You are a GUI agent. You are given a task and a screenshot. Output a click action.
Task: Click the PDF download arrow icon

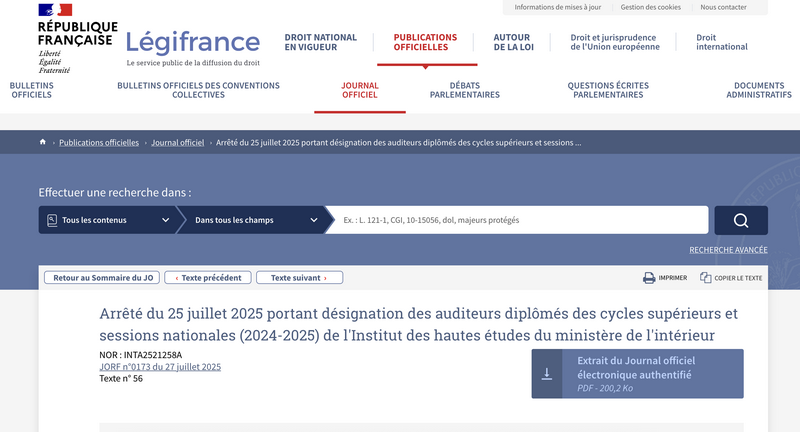pyautogui.click(x=547, y=374)
